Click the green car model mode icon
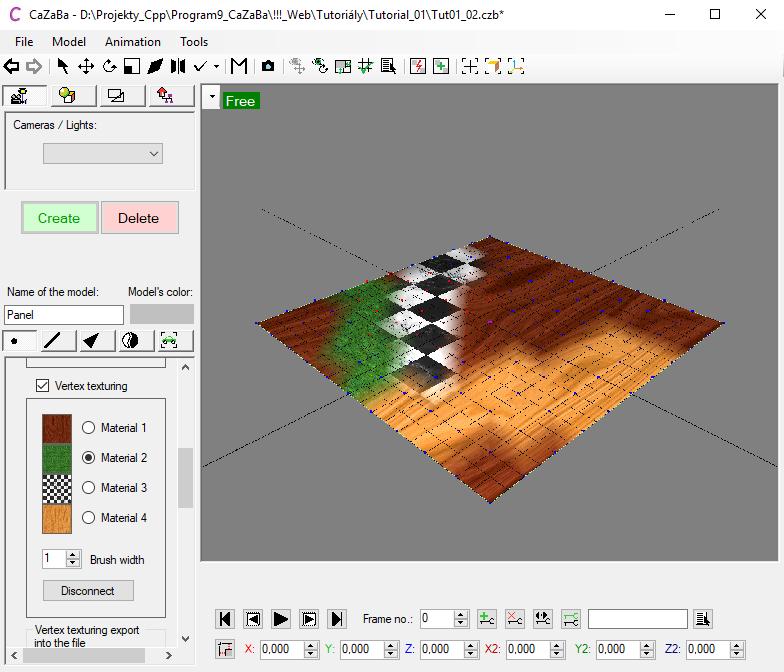 pyautogui.click(x=168, y=341)
